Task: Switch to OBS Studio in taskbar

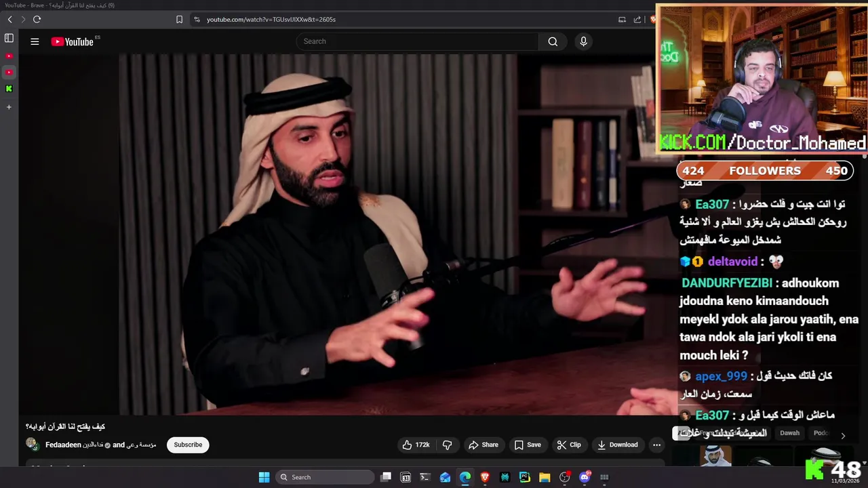Action: pos(564,477)
